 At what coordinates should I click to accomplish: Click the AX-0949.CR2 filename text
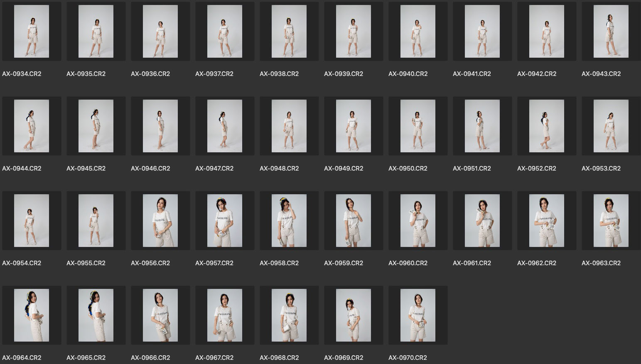344,169
